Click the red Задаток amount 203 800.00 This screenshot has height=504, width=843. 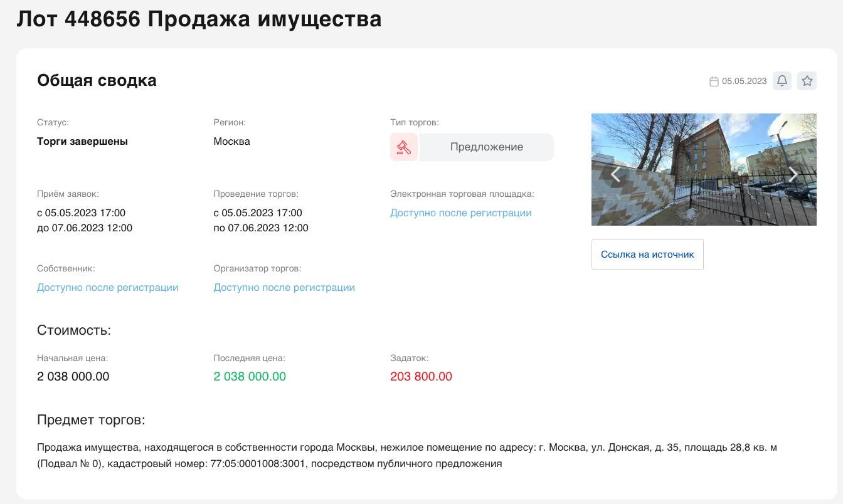(x=421, y=377)
